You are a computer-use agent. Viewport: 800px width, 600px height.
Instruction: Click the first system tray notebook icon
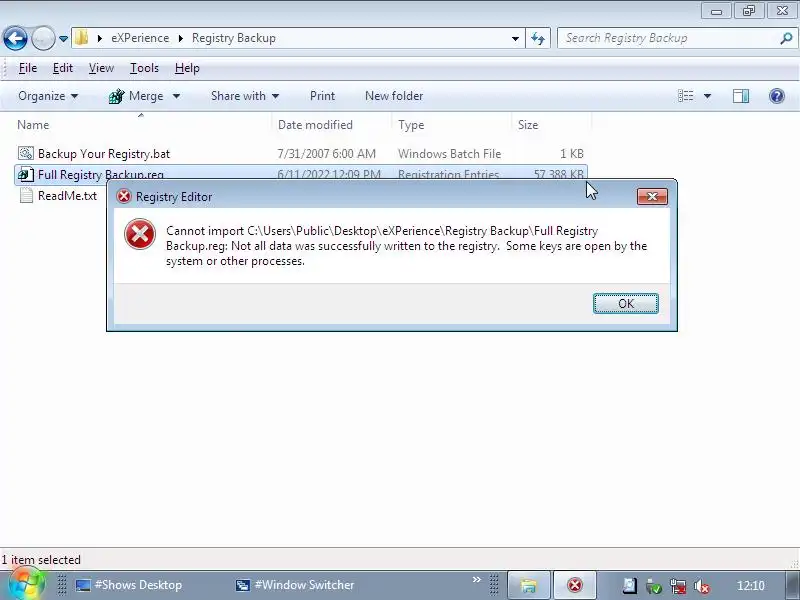pyautogui.click(x=630, y=586)
